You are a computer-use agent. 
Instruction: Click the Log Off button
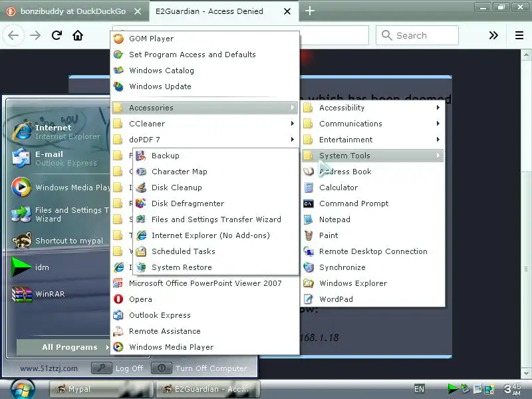[x=118, y=368]
